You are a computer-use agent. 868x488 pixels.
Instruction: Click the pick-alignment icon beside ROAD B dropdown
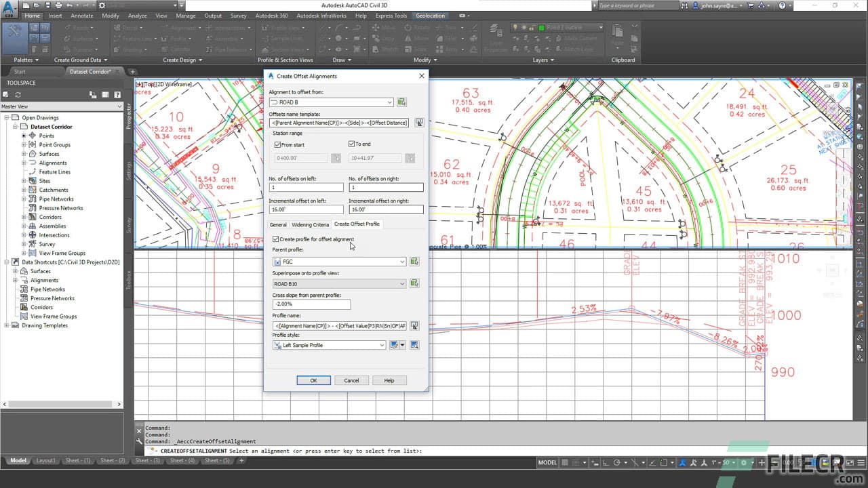[x=403, y=102]
